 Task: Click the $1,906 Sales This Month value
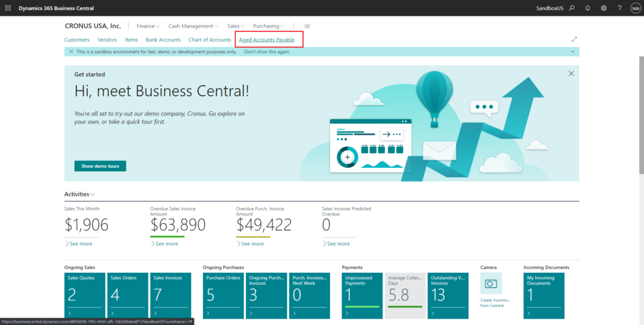87,225
